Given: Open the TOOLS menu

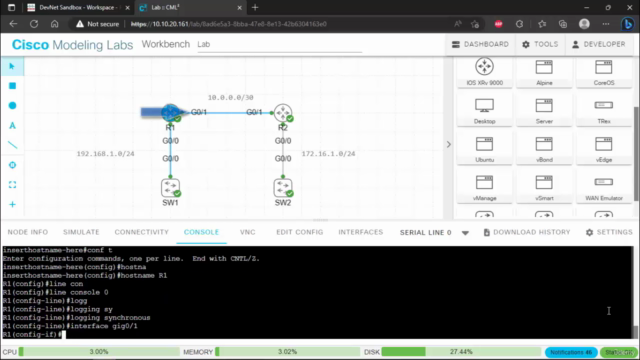Looking at the screenshot, I should [x=540, y=44].
